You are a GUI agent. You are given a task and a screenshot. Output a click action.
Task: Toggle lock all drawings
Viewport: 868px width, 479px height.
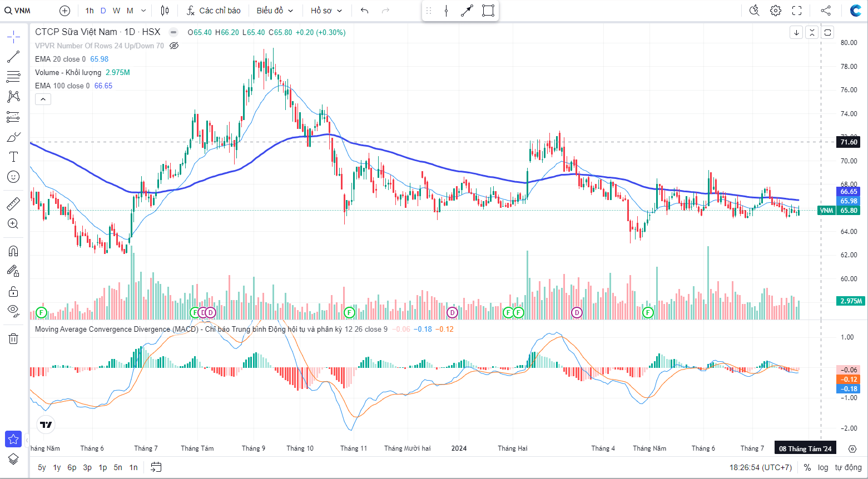tap(13, 291)
